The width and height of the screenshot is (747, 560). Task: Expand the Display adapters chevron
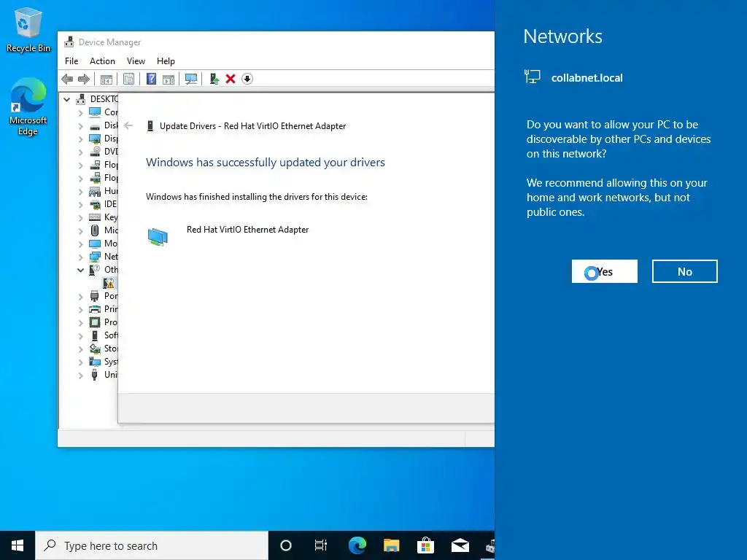pos(80,139)
